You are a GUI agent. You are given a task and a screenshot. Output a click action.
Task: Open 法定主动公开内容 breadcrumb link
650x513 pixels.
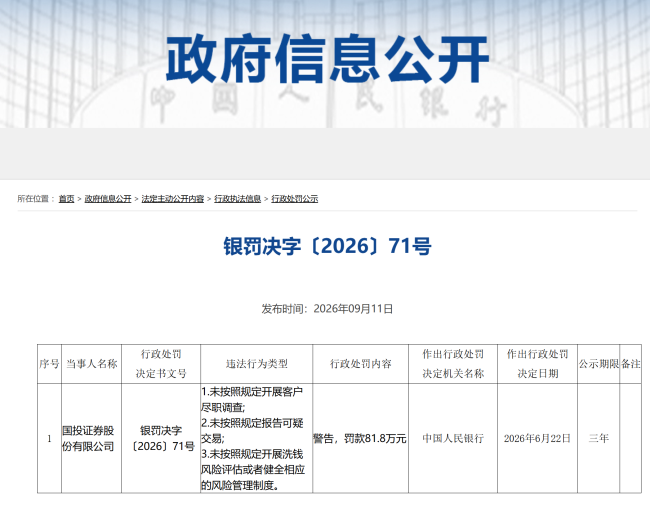[173, 199]
